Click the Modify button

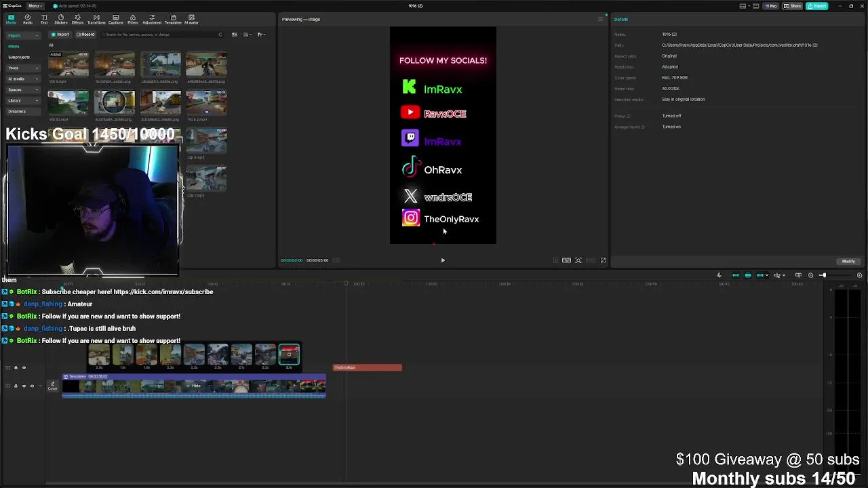pos(848,261)
